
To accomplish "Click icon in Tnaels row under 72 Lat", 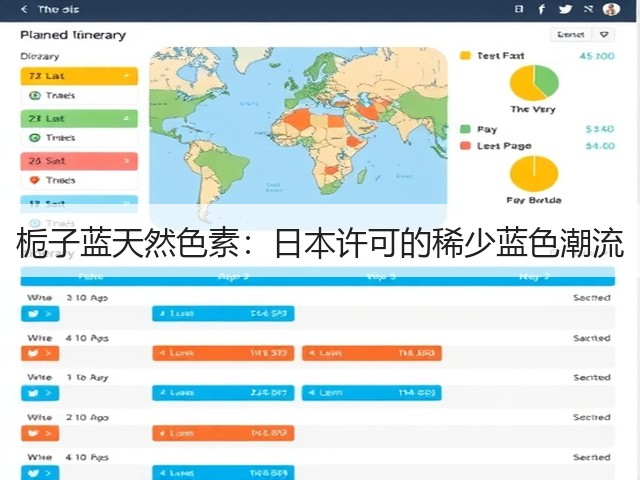I will (35, 96).
